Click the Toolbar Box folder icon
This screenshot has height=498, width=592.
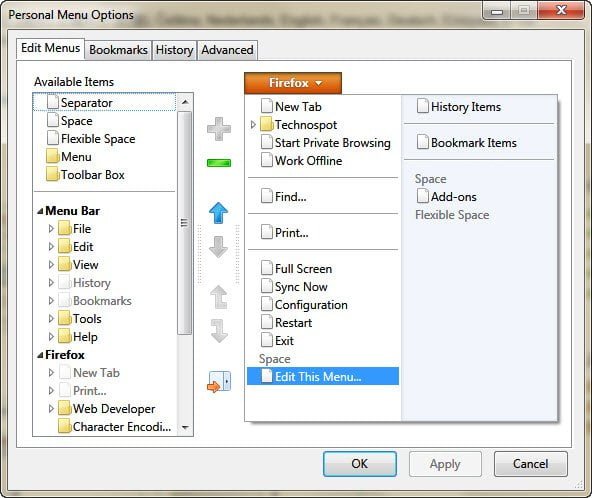[x=53, y=175]
